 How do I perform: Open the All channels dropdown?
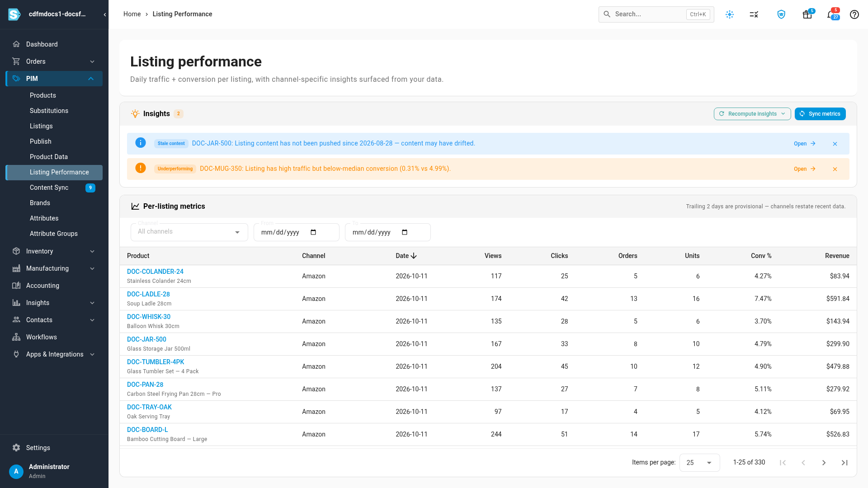coord(189,232)
